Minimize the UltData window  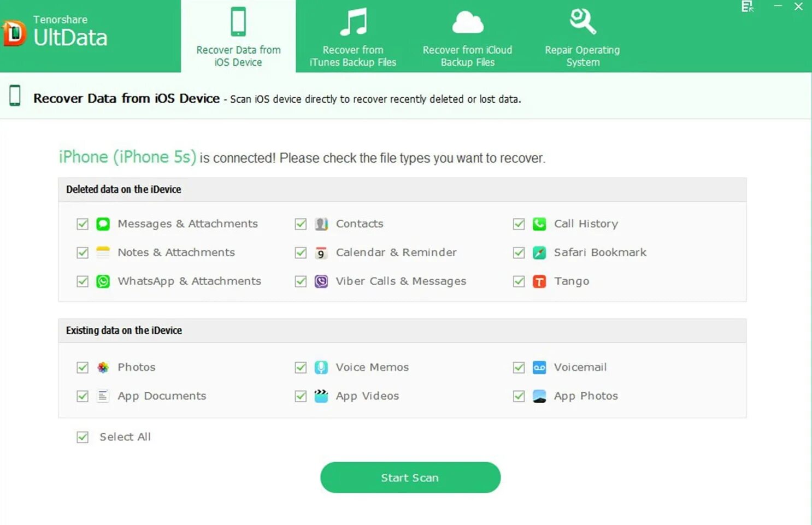pos(778,6)
